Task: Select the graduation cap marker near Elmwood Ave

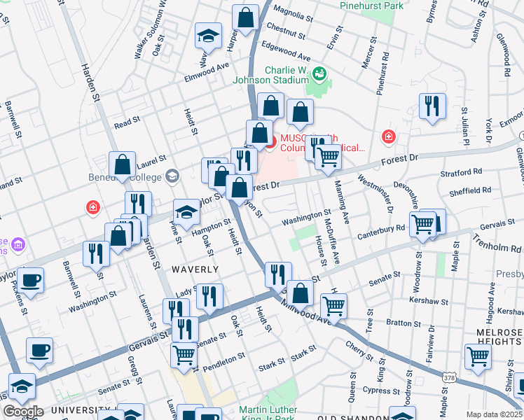Action: tap(208, 36)
